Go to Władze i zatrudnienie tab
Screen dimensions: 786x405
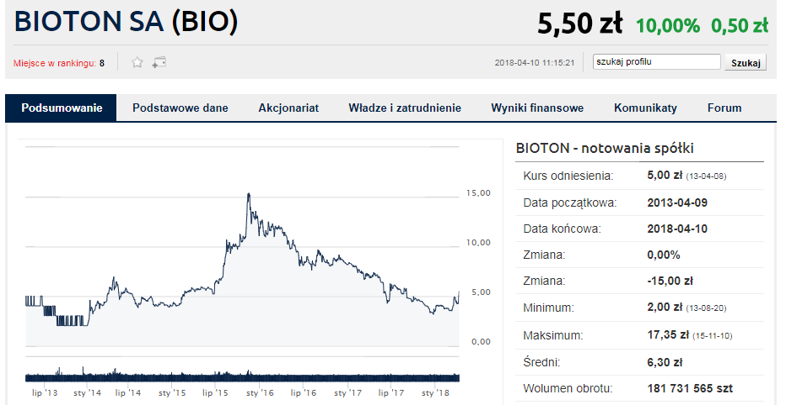coord(404,108)
